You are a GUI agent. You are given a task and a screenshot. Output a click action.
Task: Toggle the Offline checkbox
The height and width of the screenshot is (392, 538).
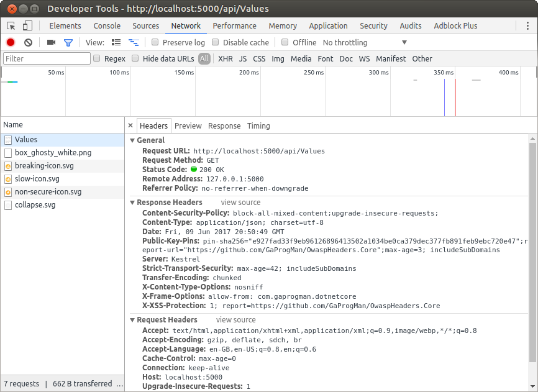[x=285, y=42]
